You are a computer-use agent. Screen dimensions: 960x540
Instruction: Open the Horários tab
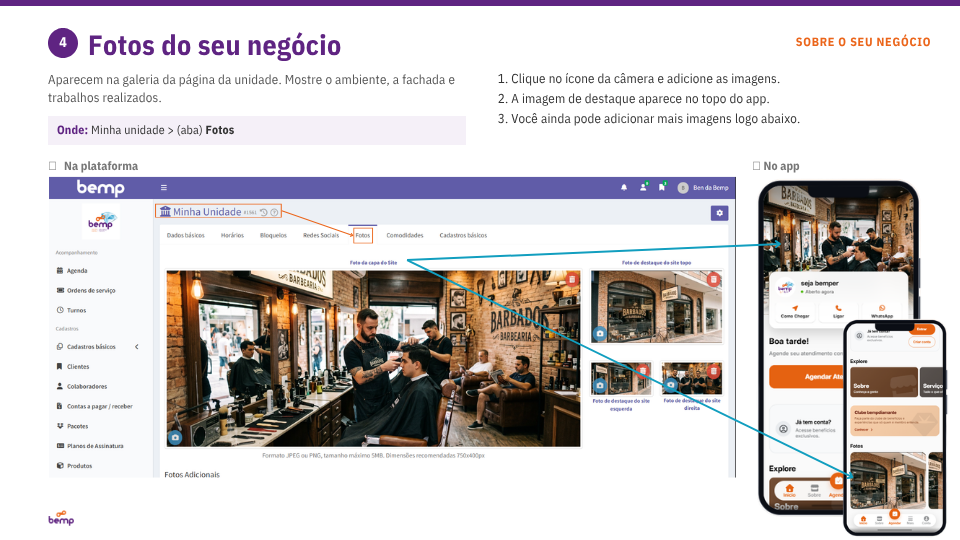pos(232,235)
